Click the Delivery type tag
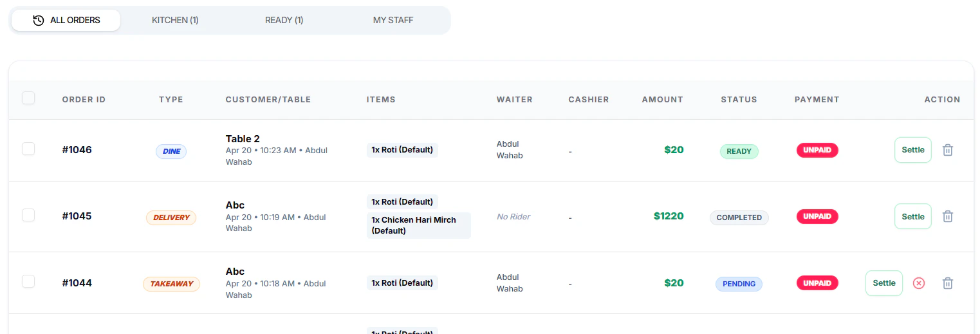This screenshot has height=334, width=980. tap(171, 218)
